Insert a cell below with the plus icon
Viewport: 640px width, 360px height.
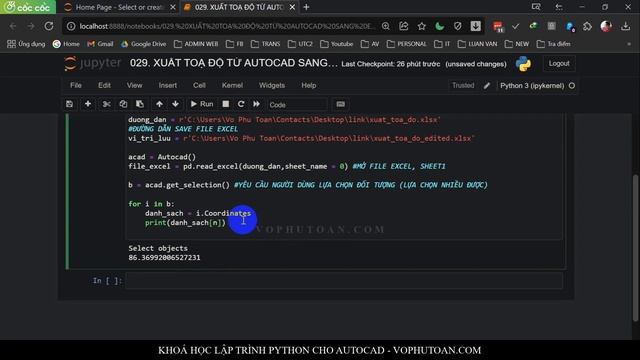pos(88,104)
